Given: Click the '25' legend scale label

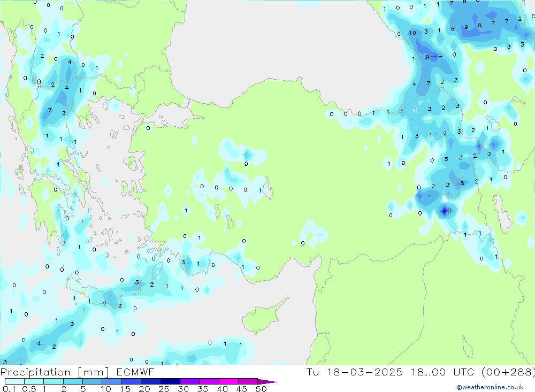Looking at the screenshot, I should click(164, 389).
